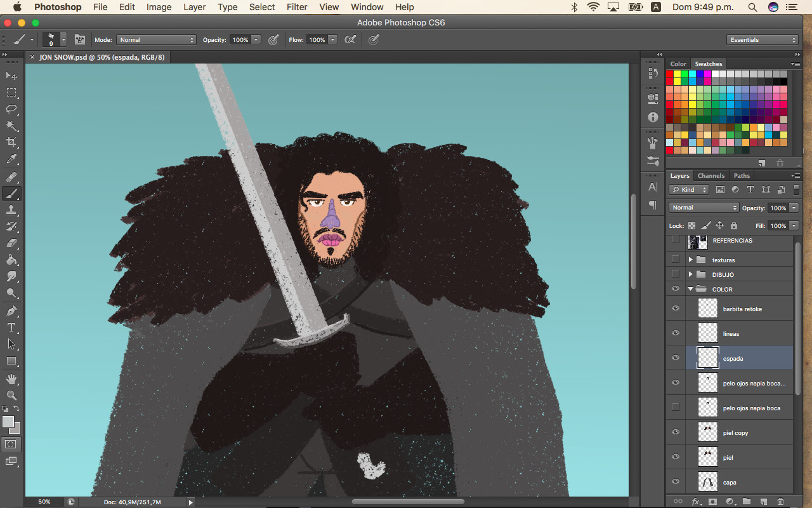Select the Healing Brush tool

pos(11,177)
